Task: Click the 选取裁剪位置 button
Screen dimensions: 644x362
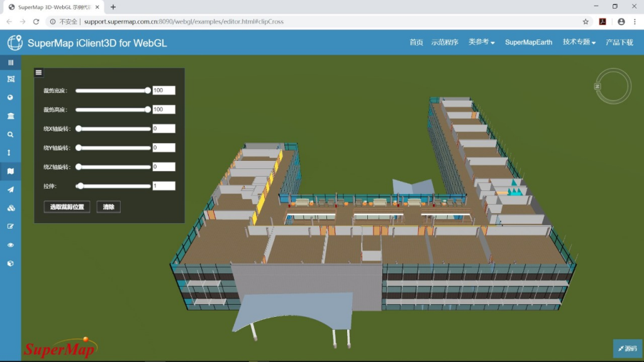Action: coord(67,207)
